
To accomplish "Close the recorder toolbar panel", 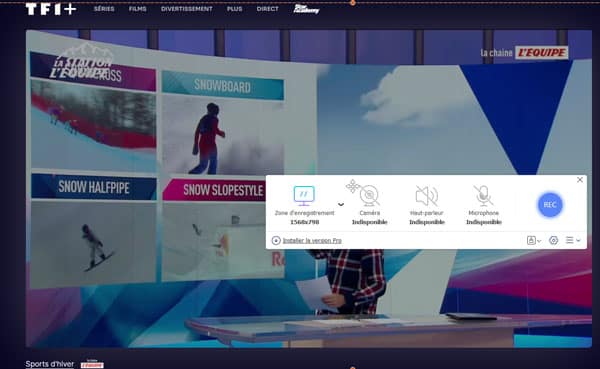I will click(x=580, y=180).
